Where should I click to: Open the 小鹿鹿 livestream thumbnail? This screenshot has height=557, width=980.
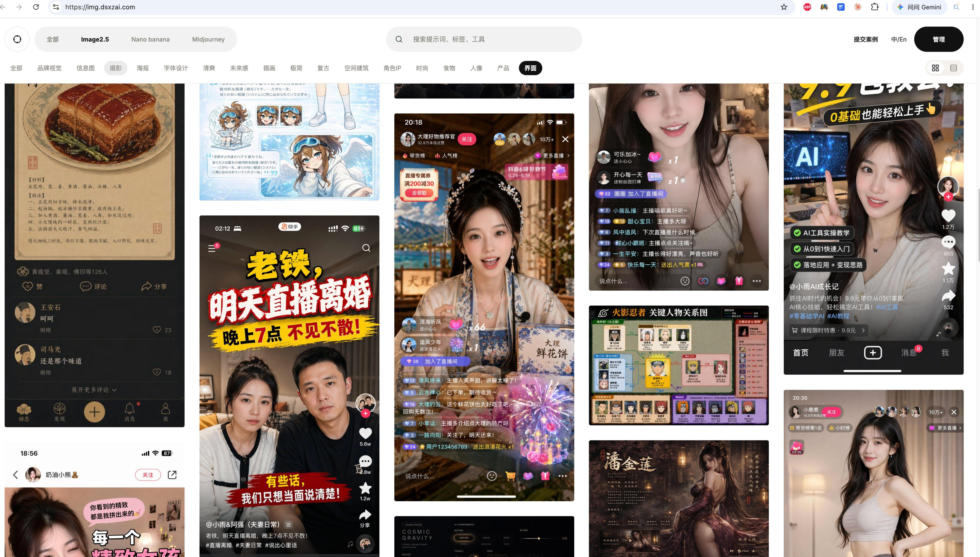(x=874, y=473)
